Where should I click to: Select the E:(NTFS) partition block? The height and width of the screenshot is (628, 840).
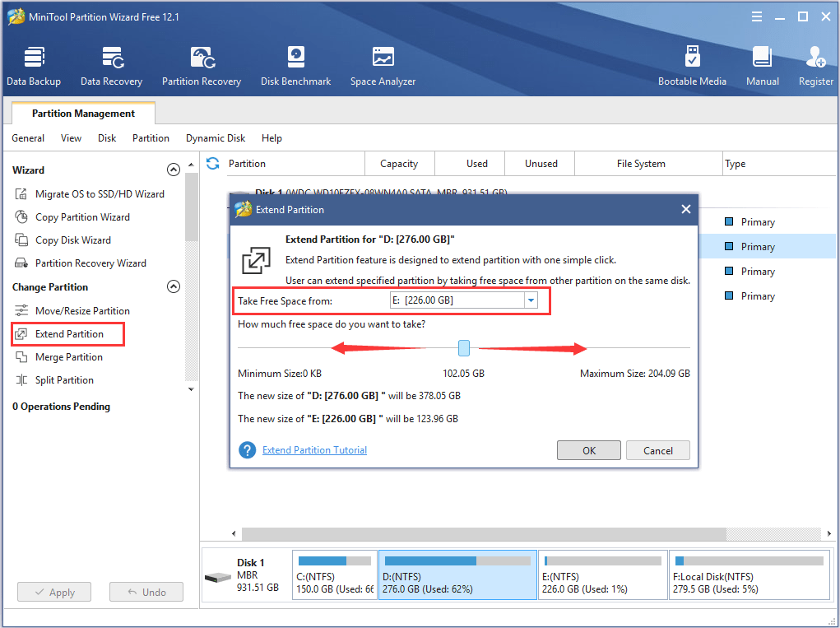pos(603,575)
